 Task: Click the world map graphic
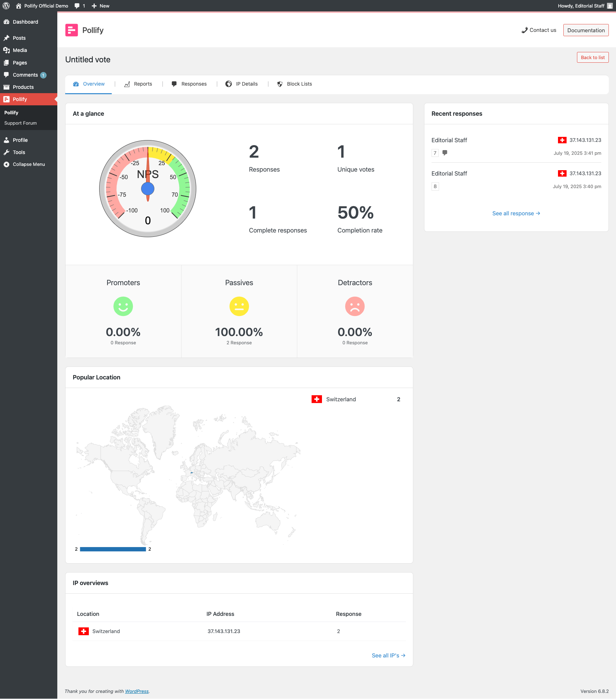point(188,475)
